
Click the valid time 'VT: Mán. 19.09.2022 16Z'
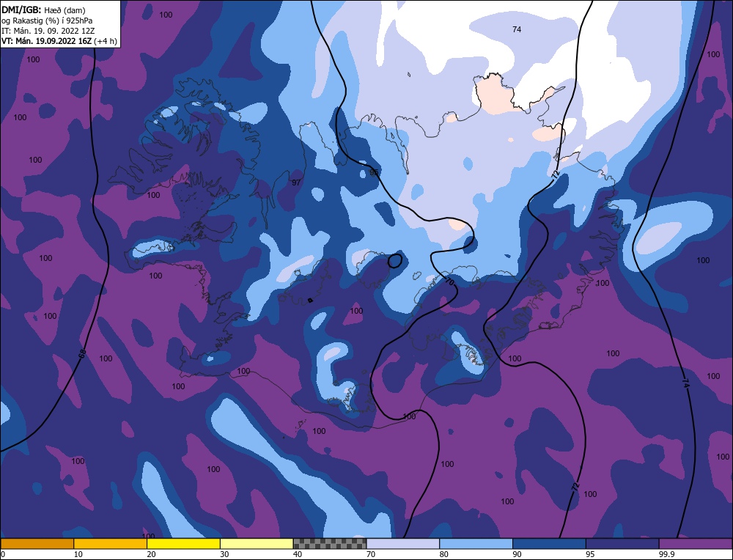click(47, 41)
